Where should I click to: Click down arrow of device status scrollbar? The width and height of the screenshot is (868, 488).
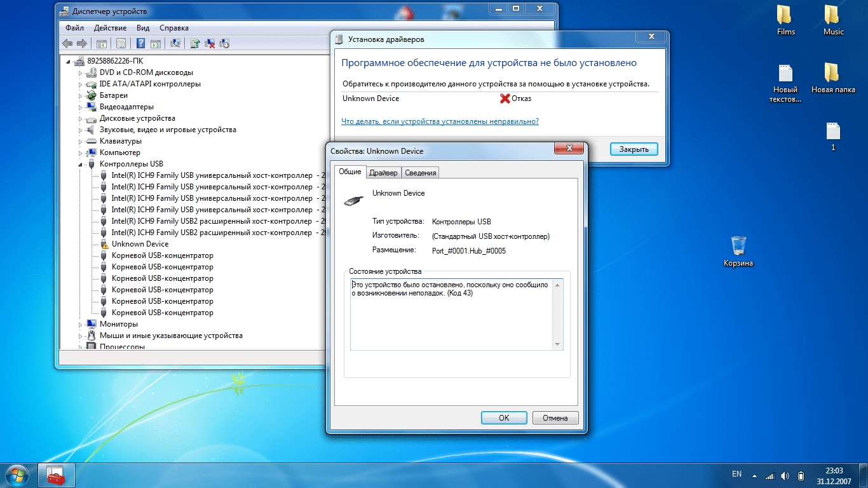coord(558,344)
